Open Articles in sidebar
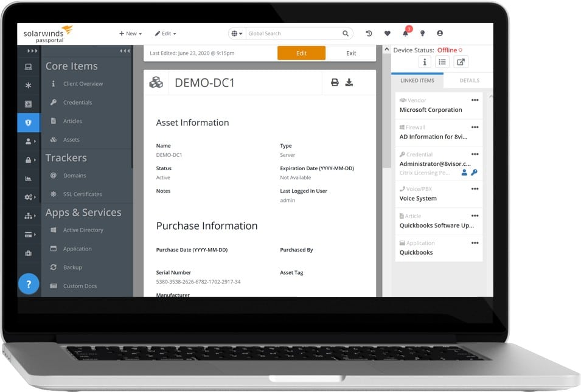Image resolution: width=581 pixels, height=392 pixels. click(72, 121)
